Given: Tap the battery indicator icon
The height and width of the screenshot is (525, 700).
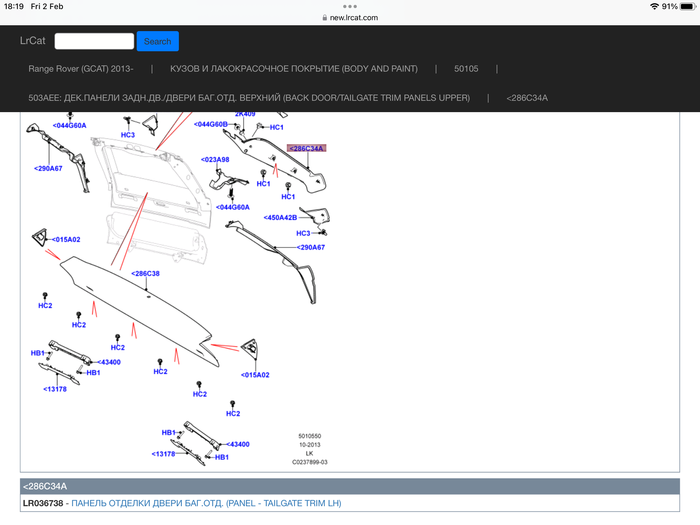Looking at the screenshot, I should click(688, 6).
